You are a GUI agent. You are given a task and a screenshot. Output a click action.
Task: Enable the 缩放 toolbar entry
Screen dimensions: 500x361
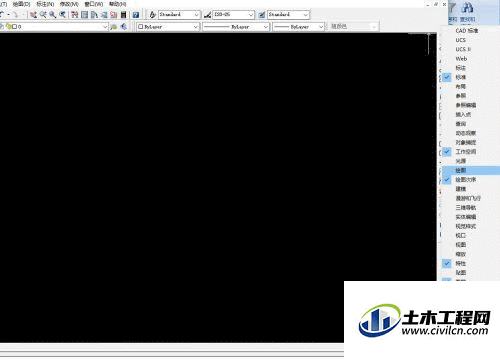(x=471, y=254)
